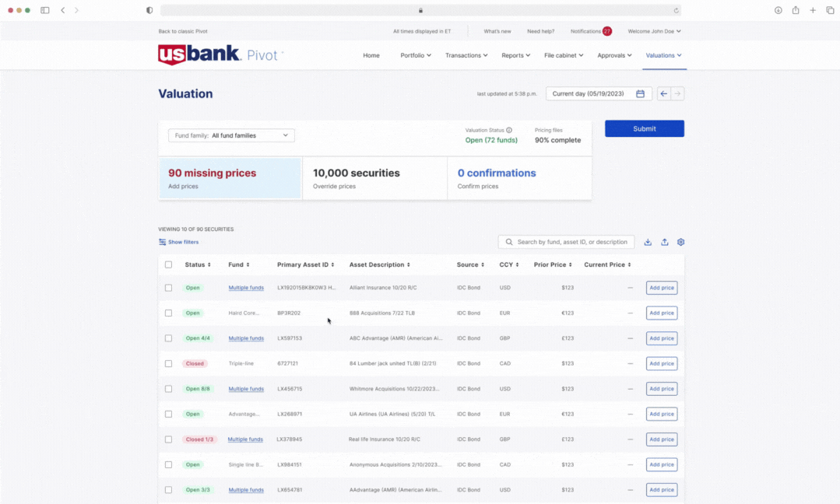The width and height of the screenshot is (840, 504).
Task: Click the Closed 1/3 status badge
Action: pos(199,439)
